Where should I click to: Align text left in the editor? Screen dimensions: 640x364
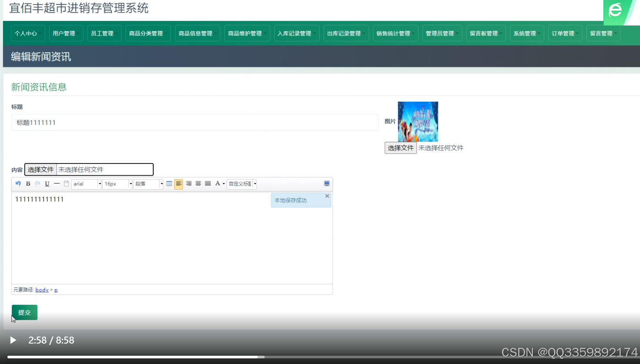pyautogui.click(x=179, y=184)
